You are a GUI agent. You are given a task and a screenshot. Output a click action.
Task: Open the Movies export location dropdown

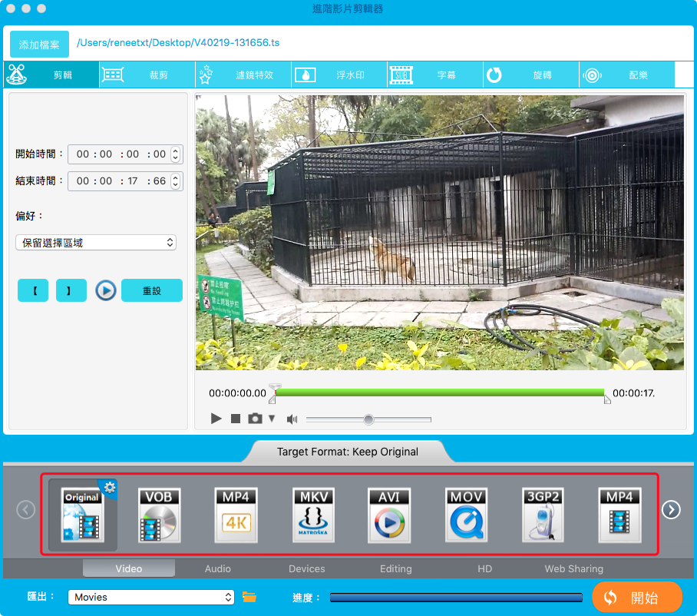(x=151, y=597)
